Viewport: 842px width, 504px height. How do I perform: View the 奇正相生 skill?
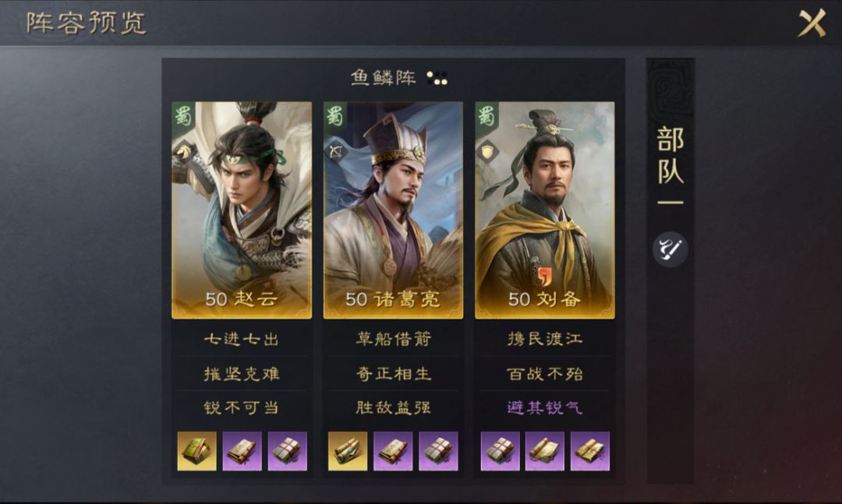394,374
